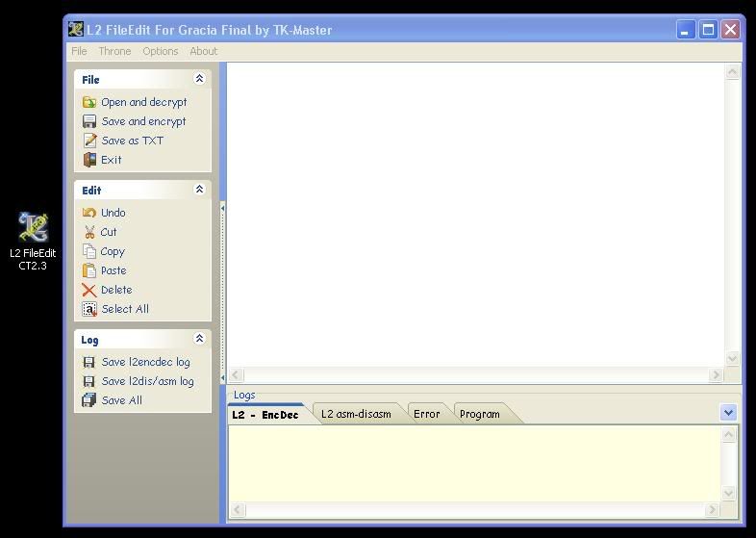Click the Save All link
The width and height of the screenshot is (756, 538).
[x=122, y=400]
